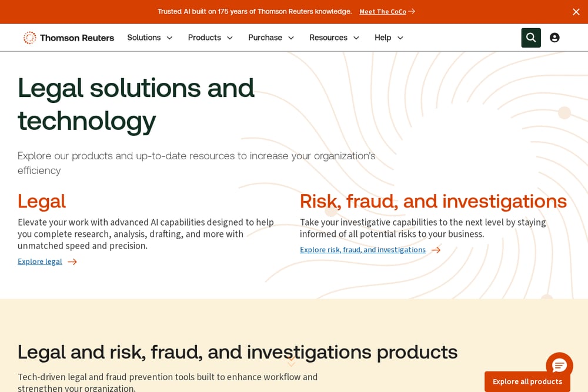The width and height of the screenshot is (588, 392).
Task: Expand the Resources dropdown chevron
Action: click(x=356, y=38)
